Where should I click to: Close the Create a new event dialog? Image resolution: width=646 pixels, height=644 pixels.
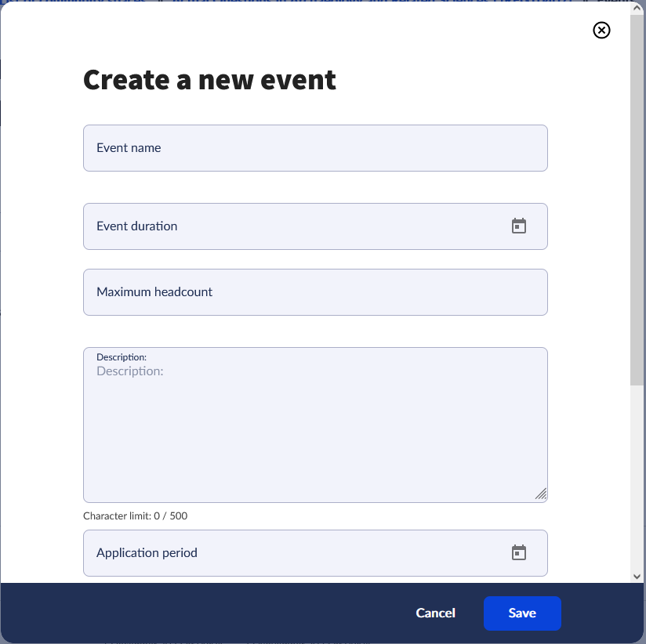(x=601, y=30)
